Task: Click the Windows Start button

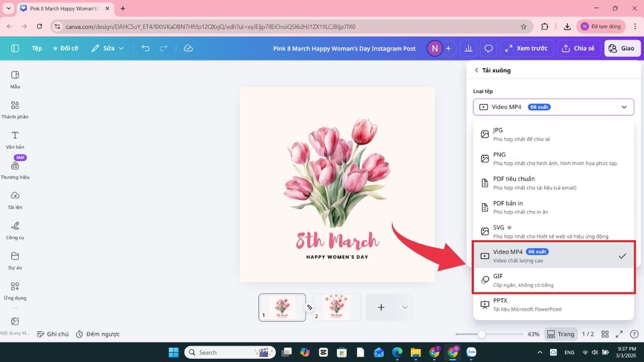Action: click(x=174, y=352)
